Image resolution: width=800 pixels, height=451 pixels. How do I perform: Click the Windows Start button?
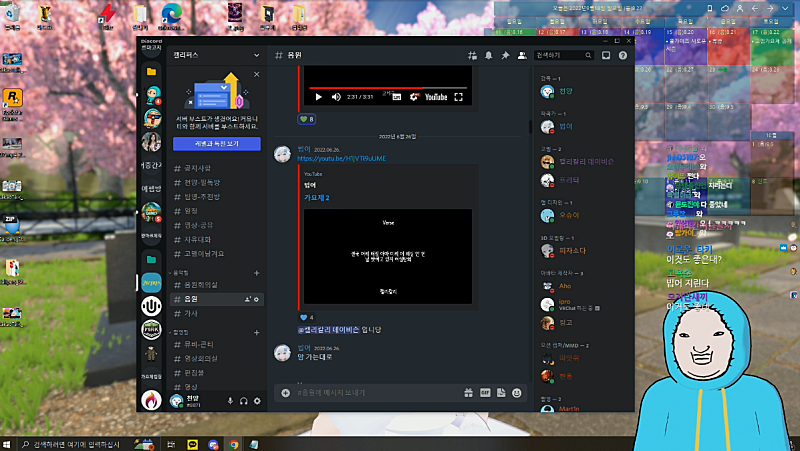coord(7,444)
